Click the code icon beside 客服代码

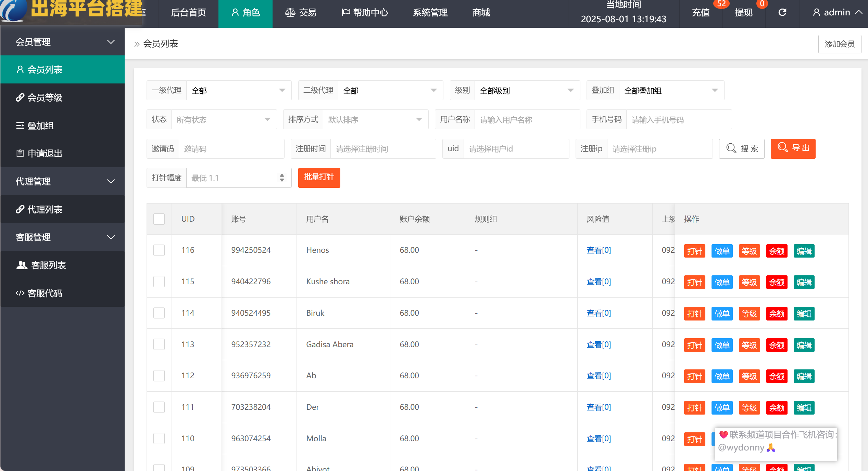point(20,293)
